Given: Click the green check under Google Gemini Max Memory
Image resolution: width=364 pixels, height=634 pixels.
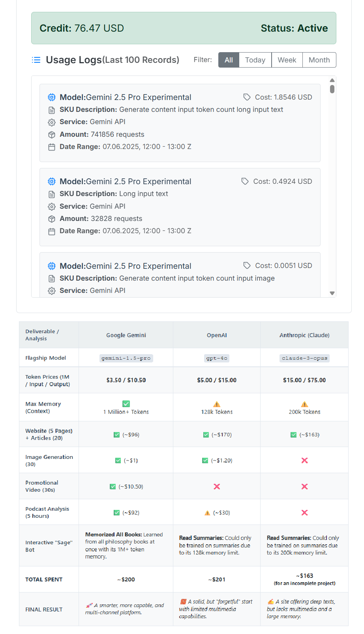Looking at the screenshot, I should pyautogui.click(x=126, y=404).
